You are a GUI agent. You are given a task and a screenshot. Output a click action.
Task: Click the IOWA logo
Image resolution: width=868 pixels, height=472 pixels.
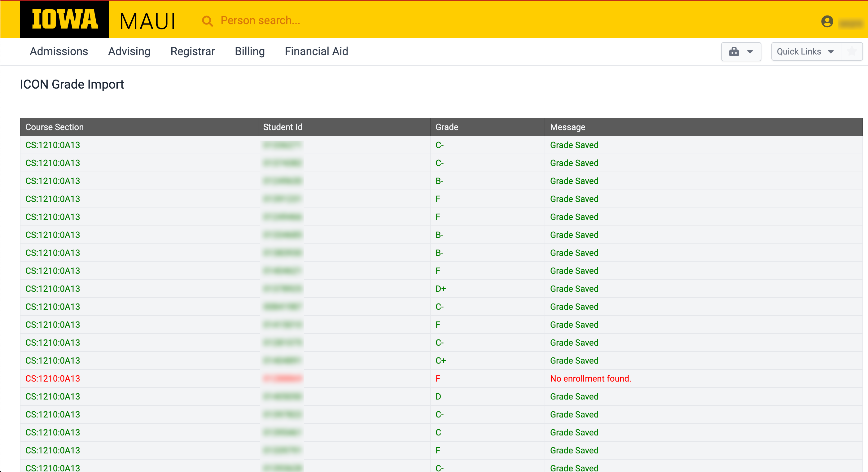64,19
